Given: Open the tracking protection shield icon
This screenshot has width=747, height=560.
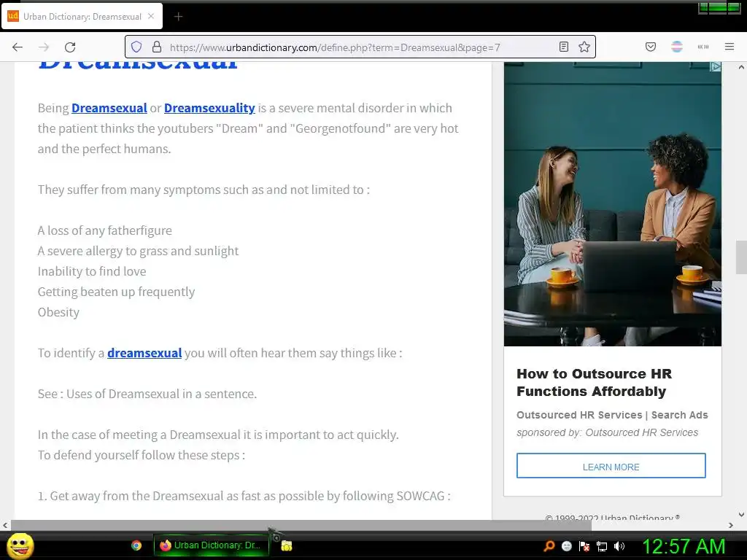Looking at the screenshot, I should click(136, 47).
